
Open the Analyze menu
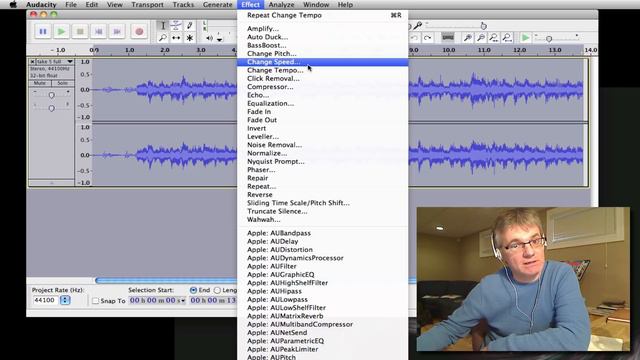click(x=281, y=4)
